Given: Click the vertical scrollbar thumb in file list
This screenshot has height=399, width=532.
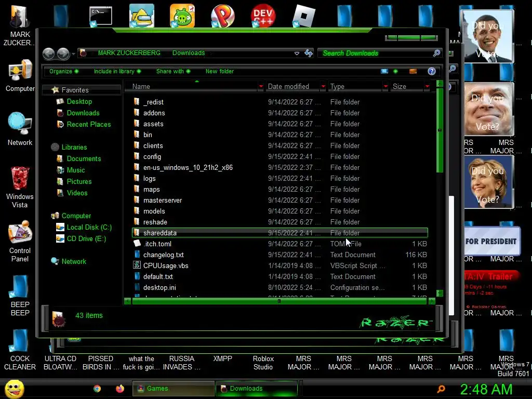Looking at the screenshot, I should click(440, 130).
